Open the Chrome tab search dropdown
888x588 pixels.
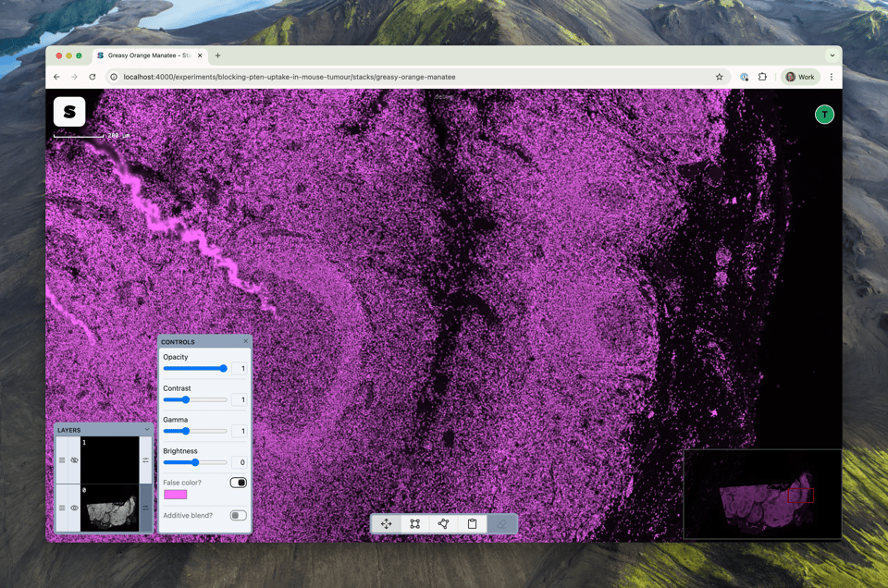832,55
